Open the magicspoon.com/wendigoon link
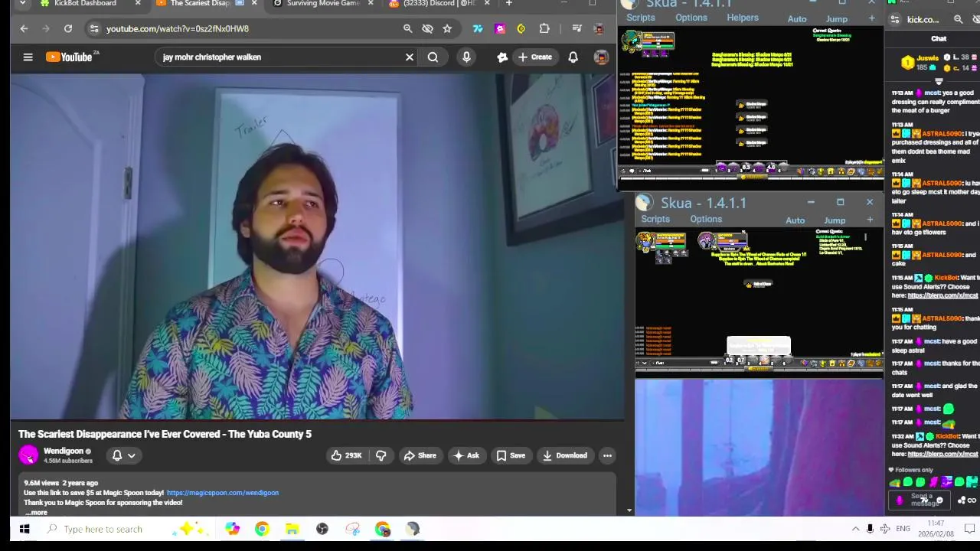Screen dimensions: 980x551 [x=223, y=493]
